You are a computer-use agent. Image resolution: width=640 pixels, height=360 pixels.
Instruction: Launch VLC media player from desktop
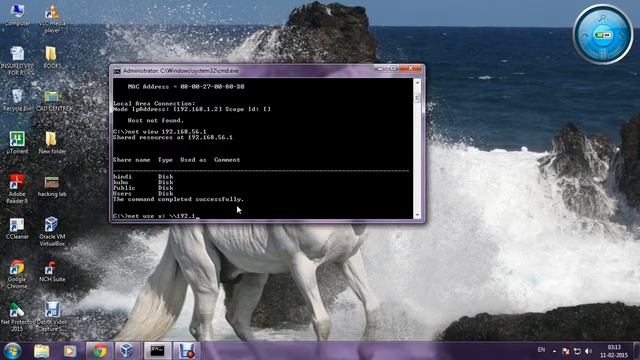(x=52, y=18)
